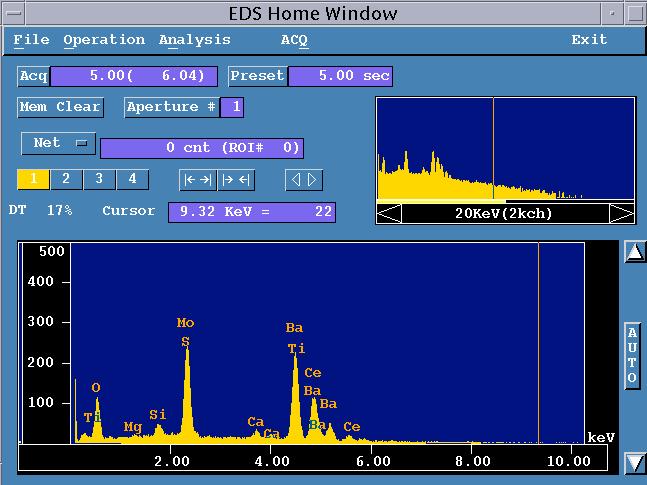Click Exit in the menu bar
Image resolution: width=647 pixels, height=485 pixels.
pos(589,40)
